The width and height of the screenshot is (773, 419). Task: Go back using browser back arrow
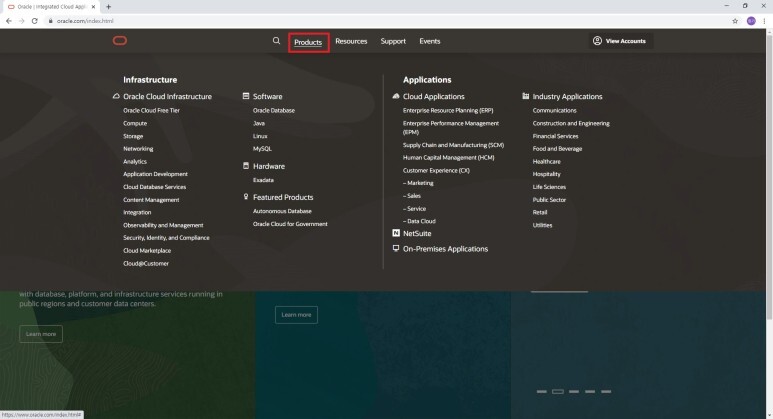pyautogui.click(x=8, y=21)
